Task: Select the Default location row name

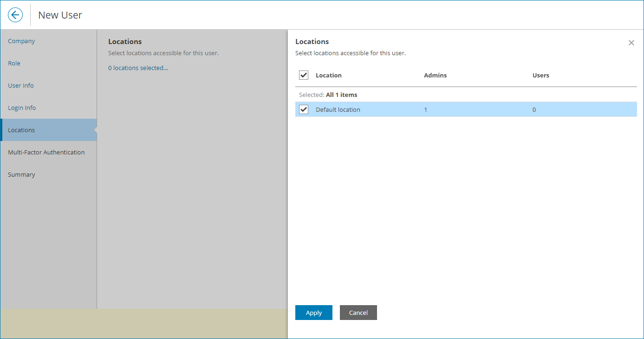Action: pos(338,110)
